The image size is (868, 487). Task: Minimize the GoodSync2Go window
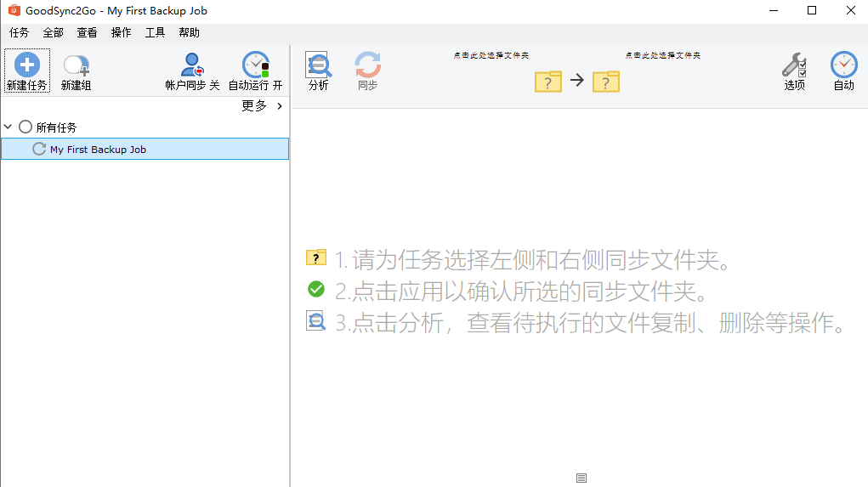(x=774, y=10)
